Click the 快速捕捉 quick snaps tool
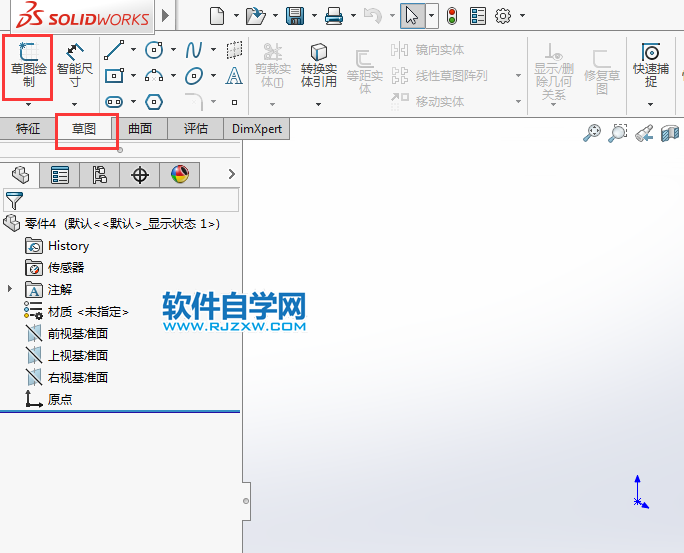684x553 pixels. [x=651, y=65]
